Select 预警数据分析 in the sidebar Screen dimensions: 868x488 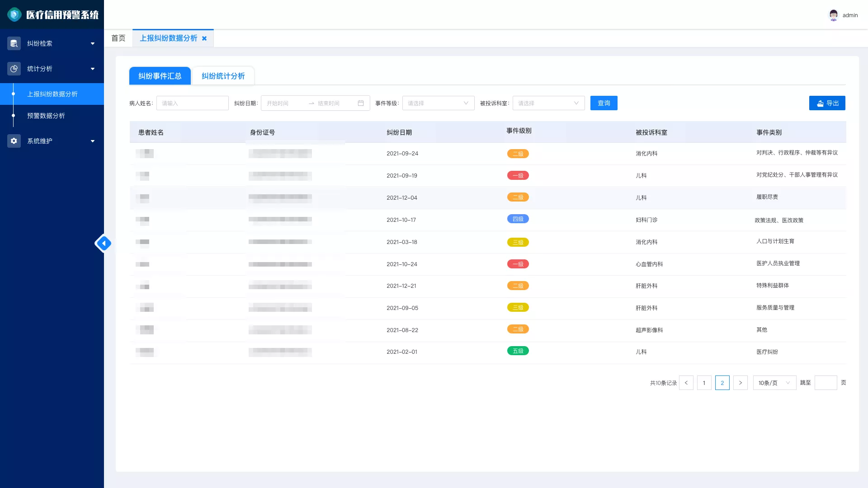[46, 116]
